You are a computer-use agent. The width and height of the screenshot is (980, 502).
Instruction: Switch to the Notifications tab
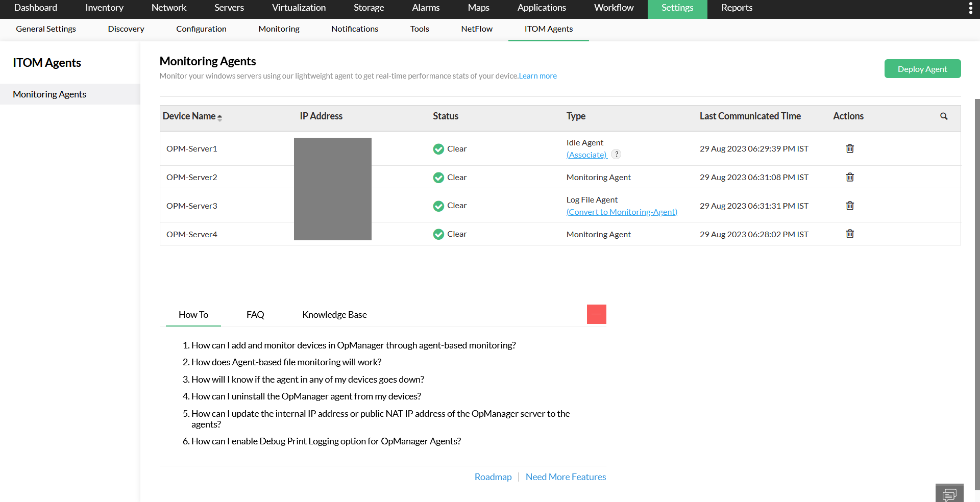[355, 29]
